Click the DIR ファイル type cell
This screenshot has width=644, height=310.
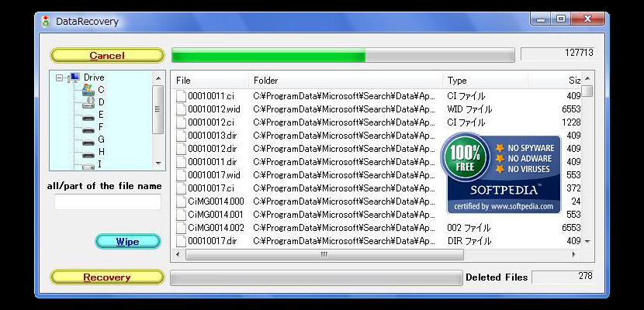pos(469,241)
